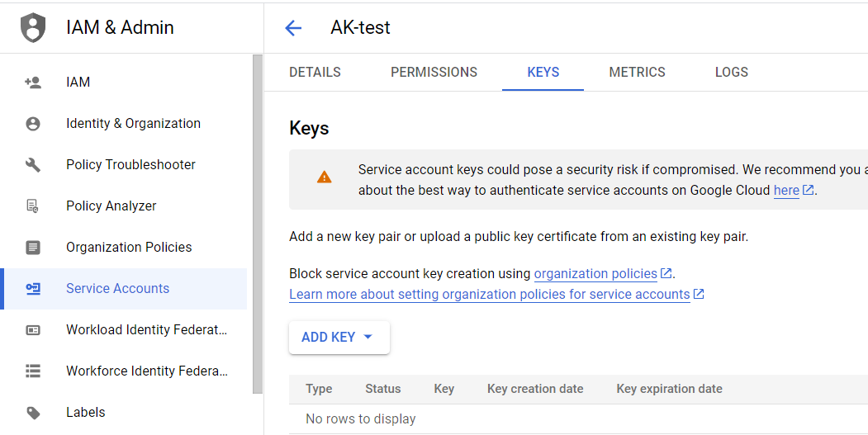The image size is (868, 435).
Task: Open Learn more about setting organization policies link
Action: pos(489,295)
